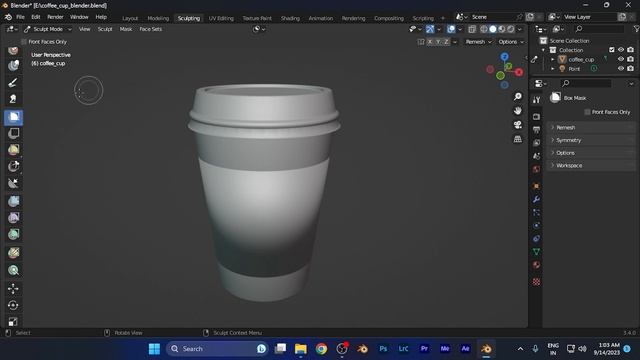Select the Box Hide tool below Box Mask

[13, 133]
